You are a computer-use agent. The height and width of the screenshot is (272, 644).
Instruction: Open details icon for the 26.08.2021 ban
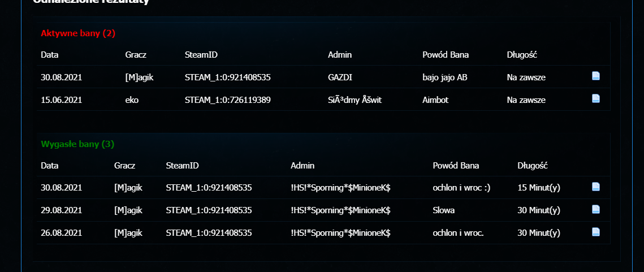595,232
